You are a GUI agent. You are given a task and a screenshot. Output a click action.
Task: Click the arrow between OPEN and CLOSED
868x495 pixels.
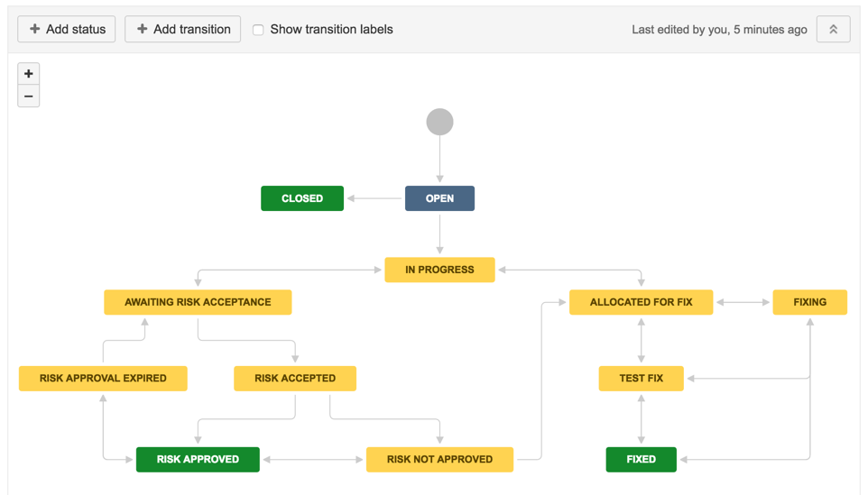(x=374, y=198)
